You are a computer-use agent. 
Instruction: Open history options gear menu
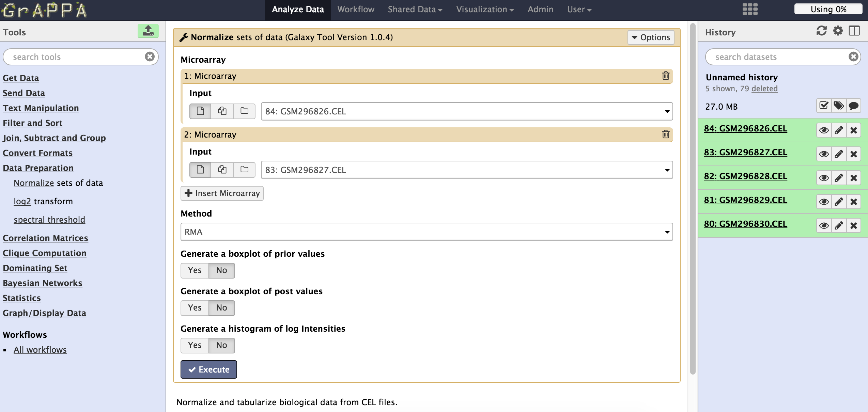point(838,31)
